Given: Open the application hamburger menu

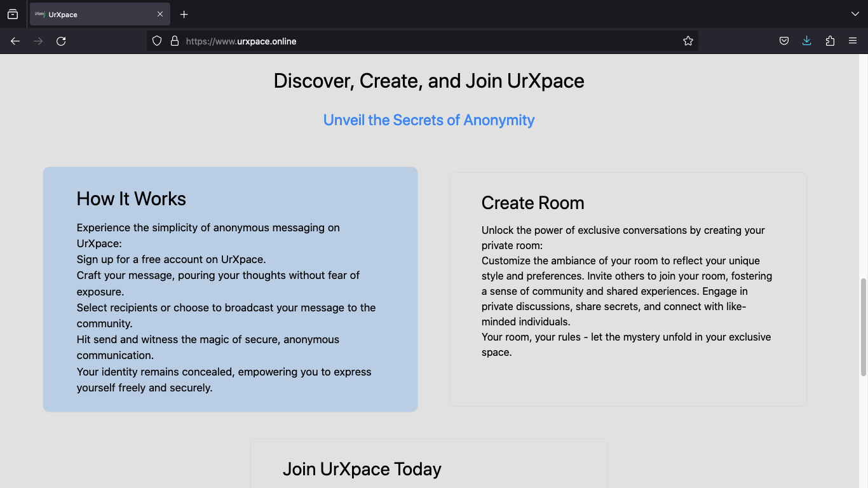Looking at the screenshot, I should (853, 41).
